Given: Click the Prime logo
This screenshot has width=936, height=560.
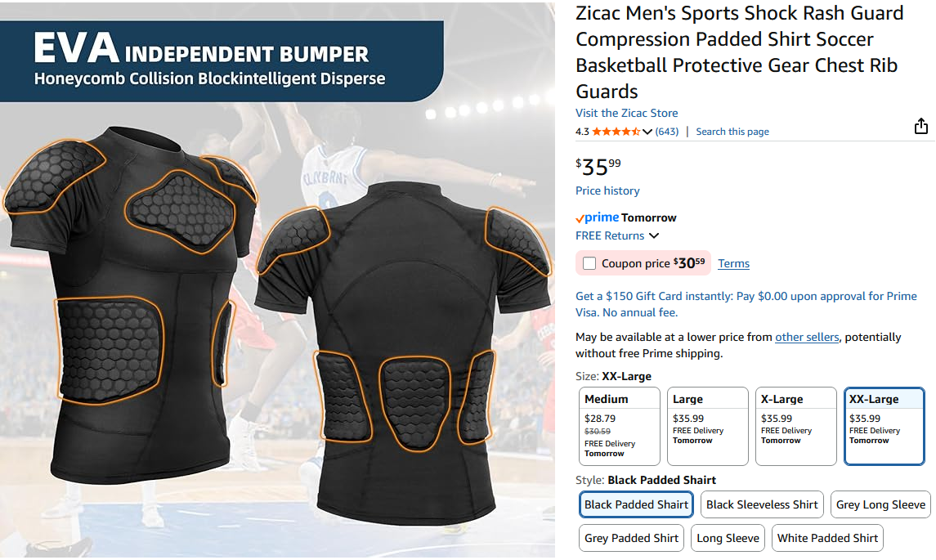Looking at the screenshot, I should (597, 218).
